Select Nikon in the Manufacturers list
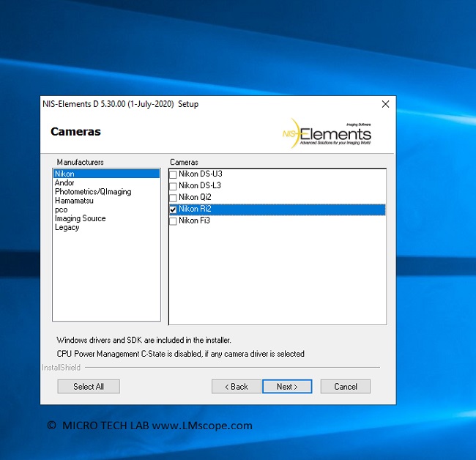 pos(64,174)
